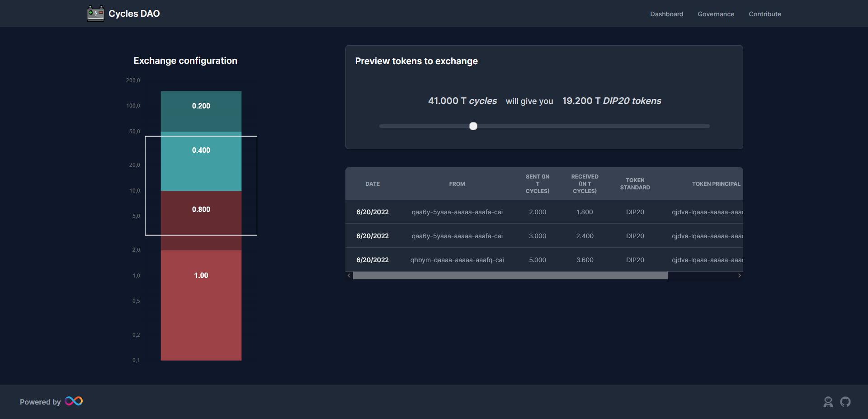
Task: Click the astronaut profile icon in footer
Action: [x=828, y=401]
